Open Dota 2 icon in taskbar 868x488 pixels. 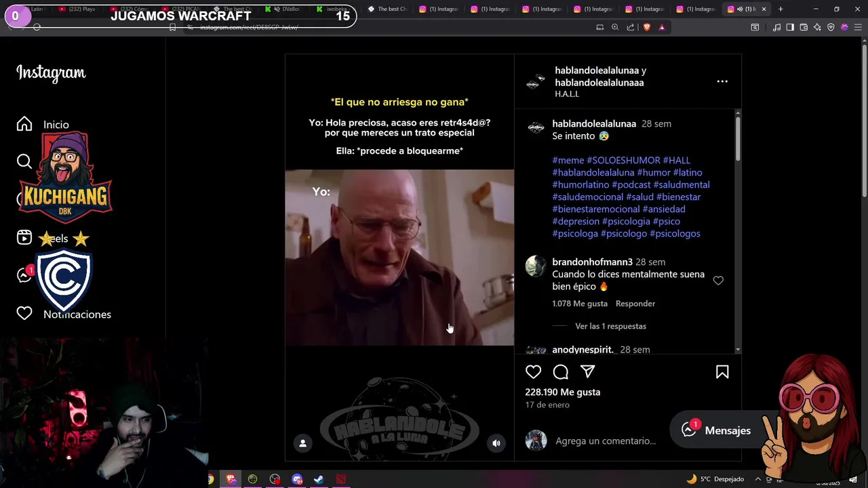pos(341,479)
